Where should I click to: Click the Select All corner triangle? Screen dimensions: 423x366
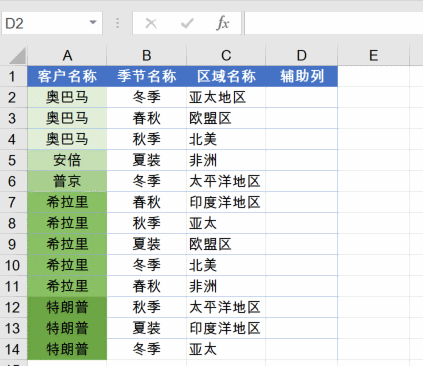click(18, 56)
